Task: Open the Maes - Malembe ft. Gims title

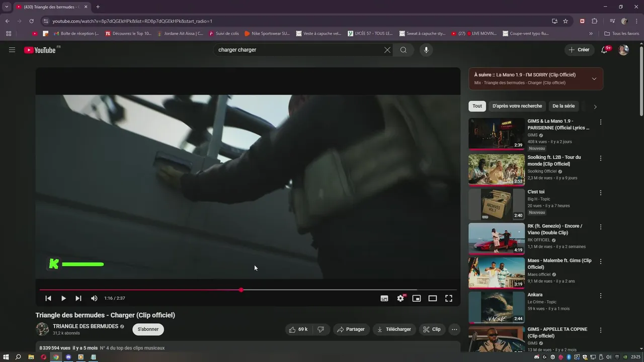Action: 559,264
